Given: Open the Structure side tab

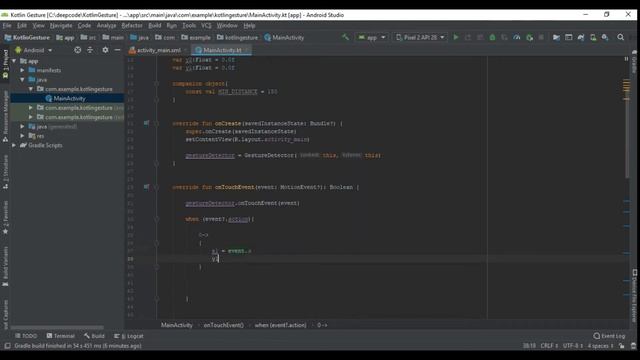Looking at the screenshot, I should 5,172.
